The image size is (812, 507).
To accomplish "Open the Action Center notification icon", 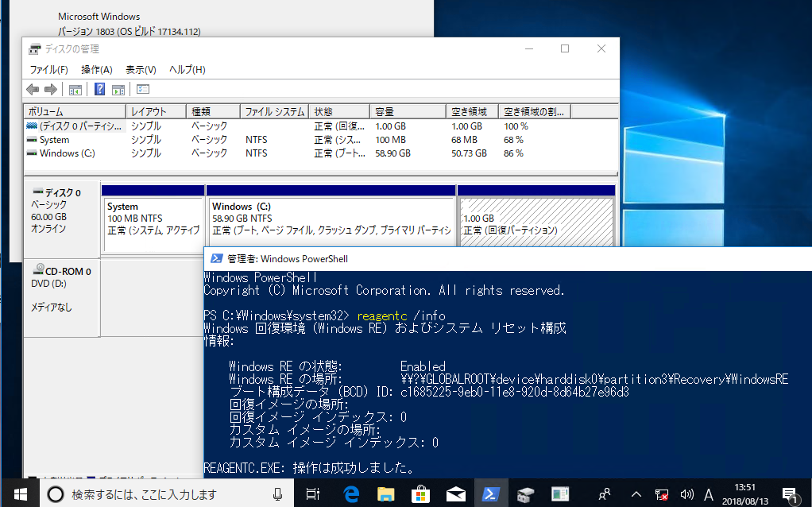I will [x=791, y=494].
